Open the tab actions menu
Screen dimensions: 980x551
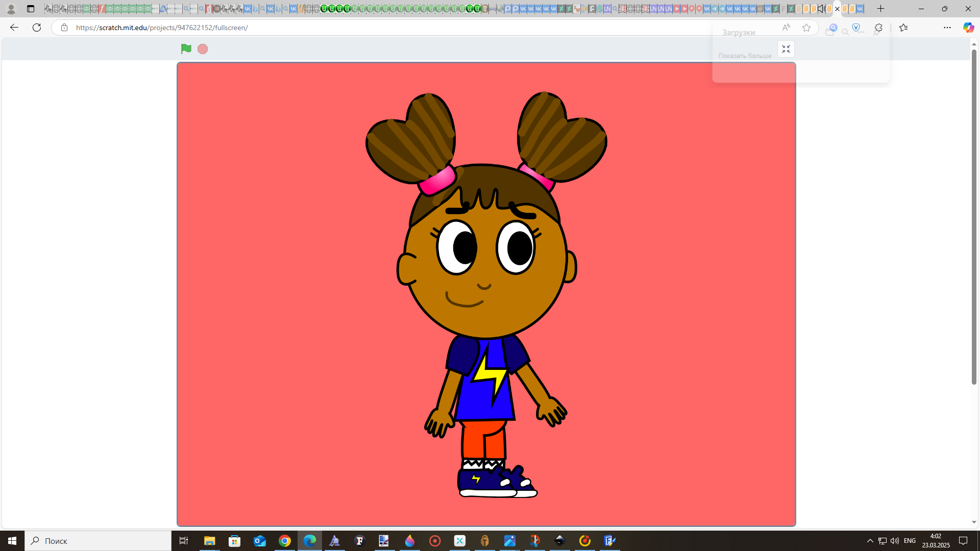click(x=31, y=9)
